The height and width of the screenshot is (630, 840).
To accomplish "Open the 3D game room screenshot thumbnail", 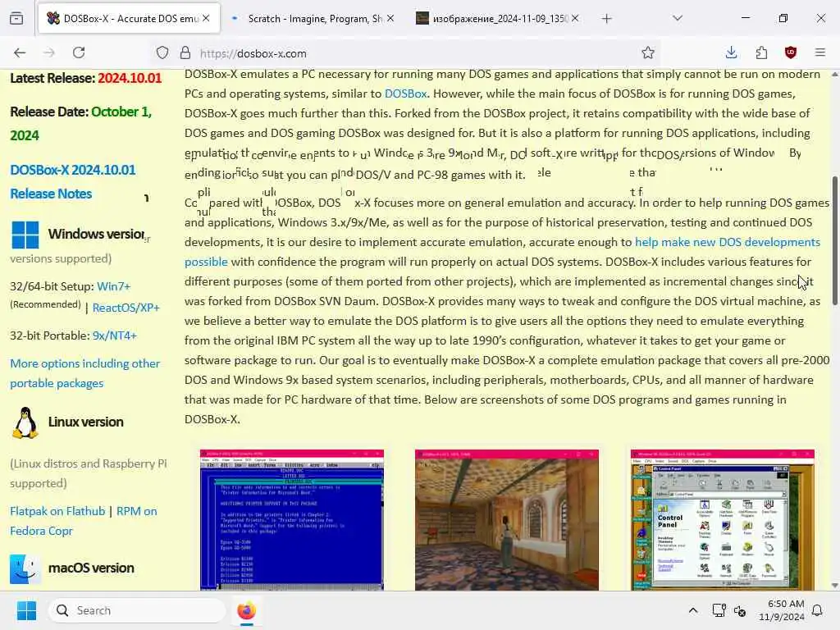I will (507, 520).
